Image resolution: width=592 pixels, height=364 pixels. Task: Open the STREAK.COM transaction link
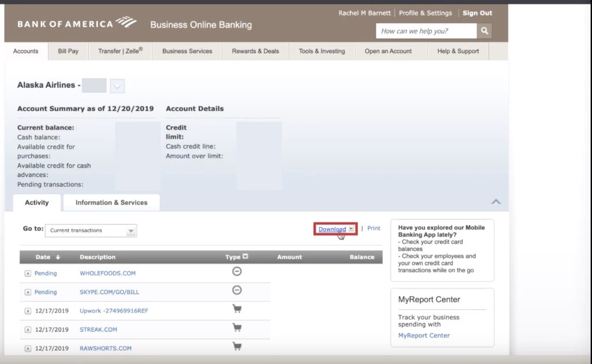[98, 329]
